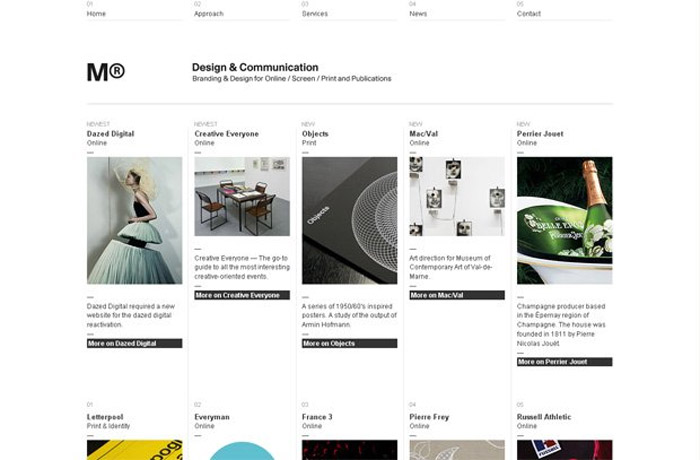Open the Letterpool project title link
The width and height of the screenshot is (700, 460).
pyautogui.click(x=105, y=417)
